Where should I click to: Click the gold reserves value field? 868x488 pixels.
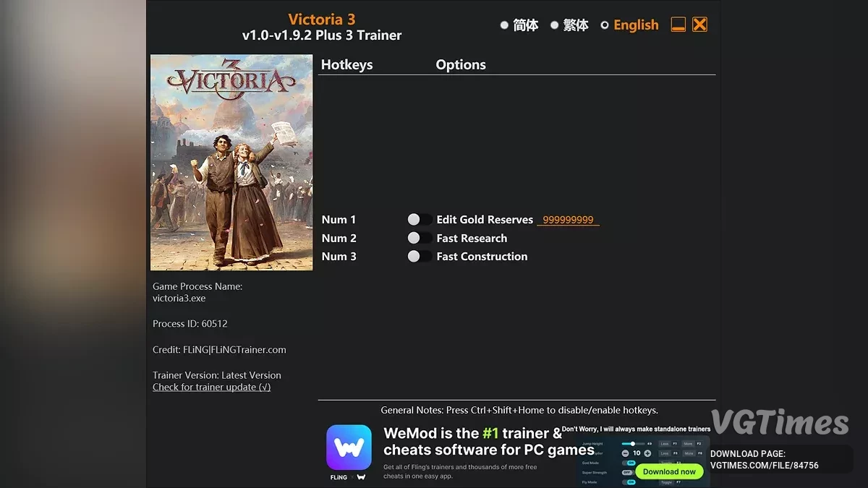(568, 220)
